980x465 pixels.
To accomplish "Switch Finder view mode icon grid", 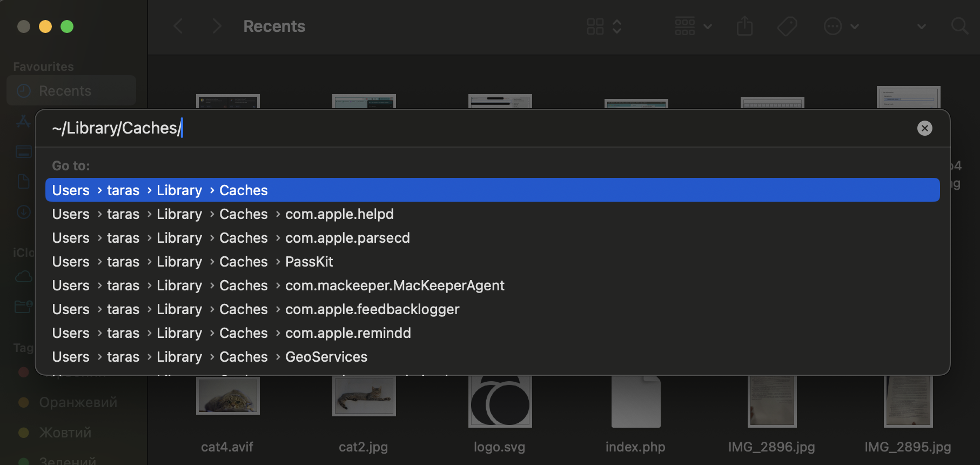I will pos(605,26).
